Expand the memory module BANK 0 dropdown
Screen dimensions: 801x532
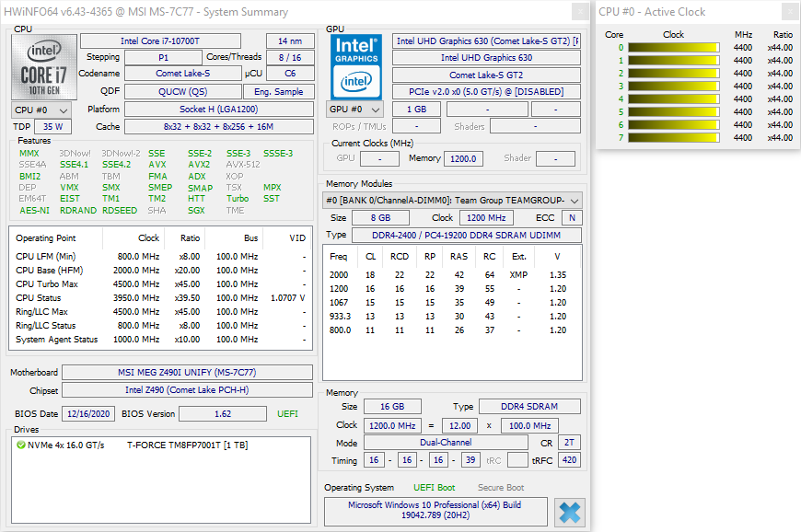(452, 200)
